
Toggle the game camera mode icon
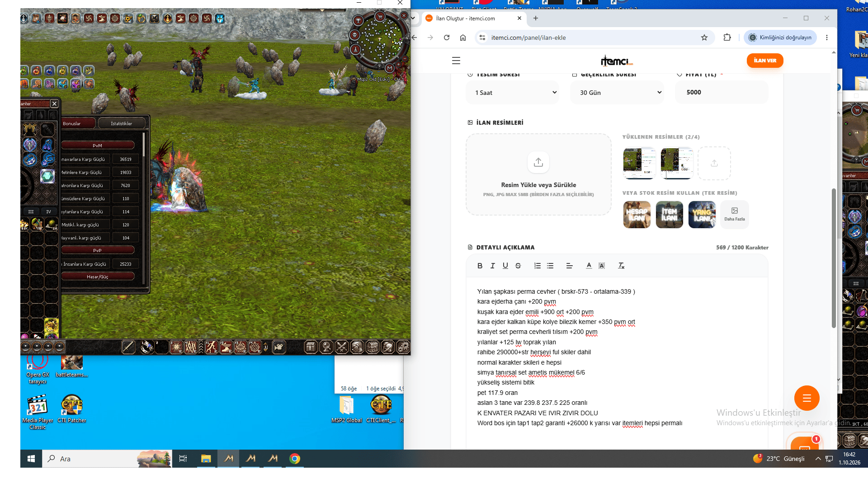coord(279,347)
